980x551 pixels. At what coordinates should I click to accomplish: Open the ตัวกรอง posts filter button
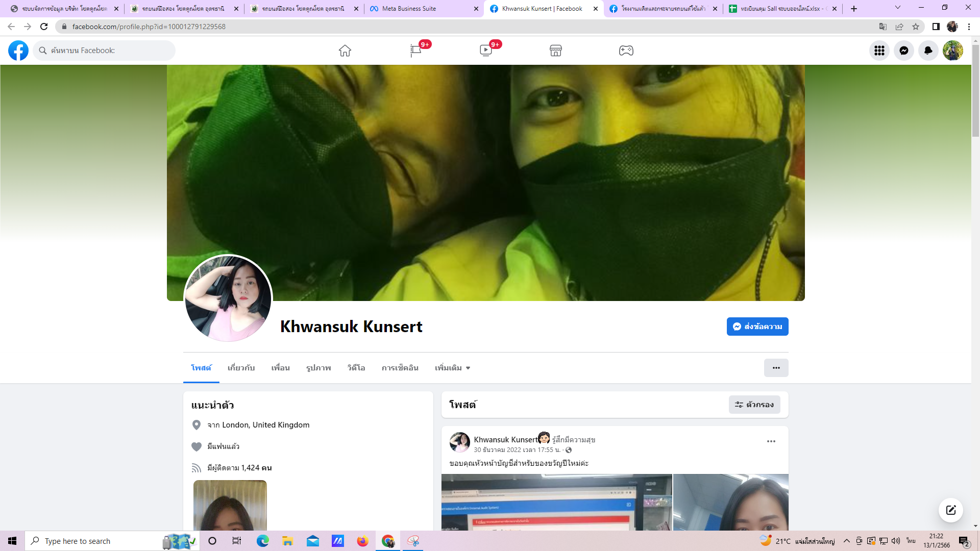754,405
